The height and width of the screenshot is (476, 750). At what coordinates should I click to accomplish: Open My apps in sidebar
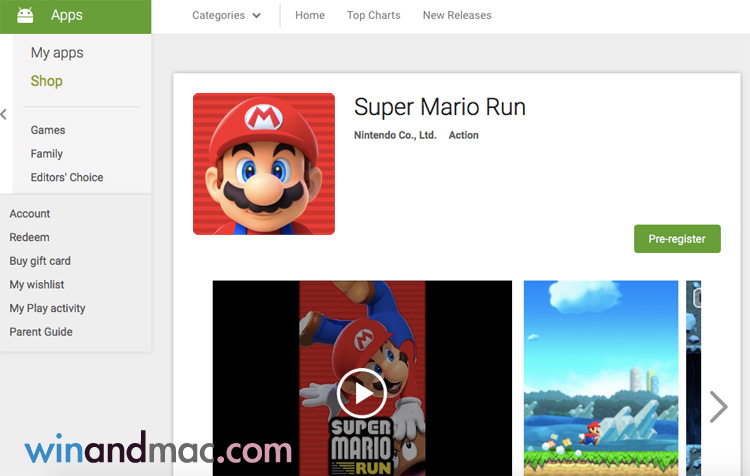pos(57,53)
